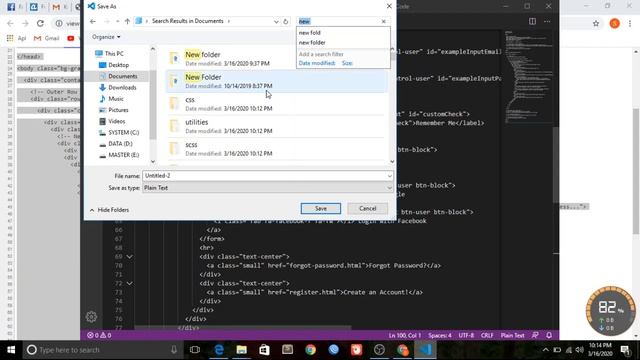Open the File name history dropdown arrow
Viewport: 640px width, 360px height.
tap(389, 176)
